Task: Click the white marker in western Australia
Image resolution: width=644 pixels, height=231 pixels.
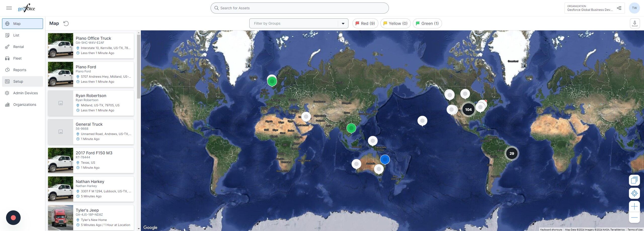Action: coord(356,164)
